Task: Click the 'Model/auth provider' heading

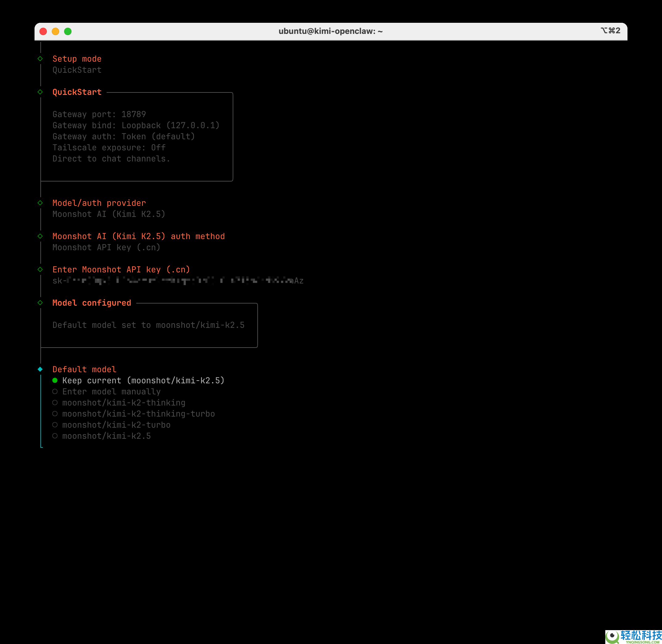Action: (99, 203)
